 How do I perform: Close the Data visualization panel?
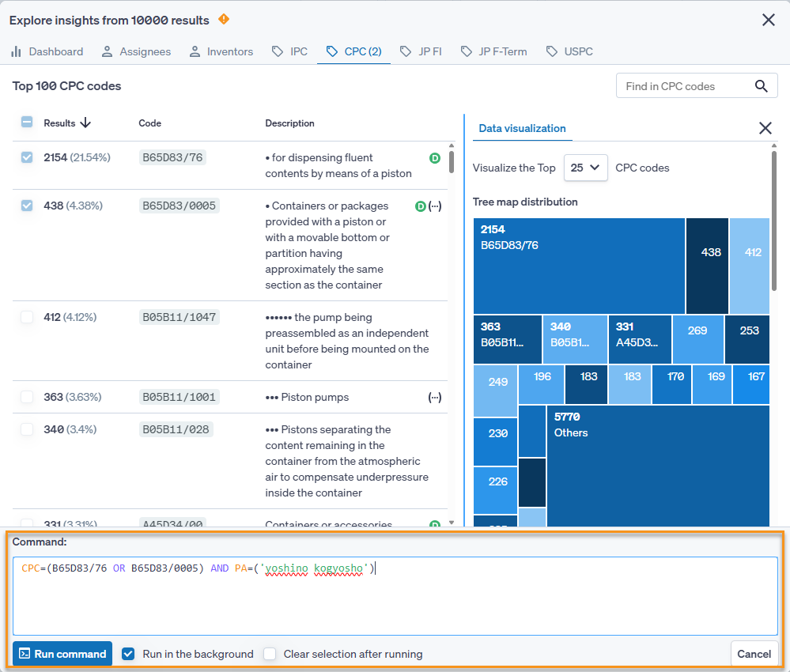coord(765,128)
